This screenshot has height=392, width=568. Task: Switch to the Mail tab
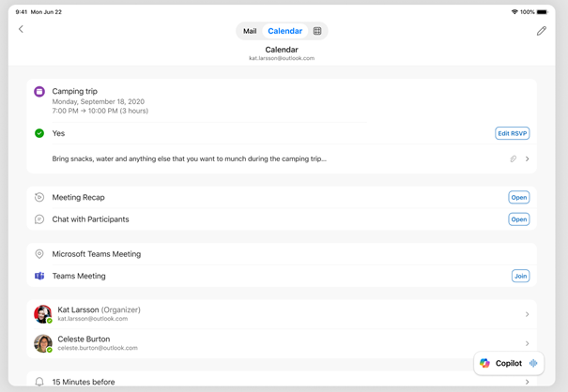coord(250,31)
